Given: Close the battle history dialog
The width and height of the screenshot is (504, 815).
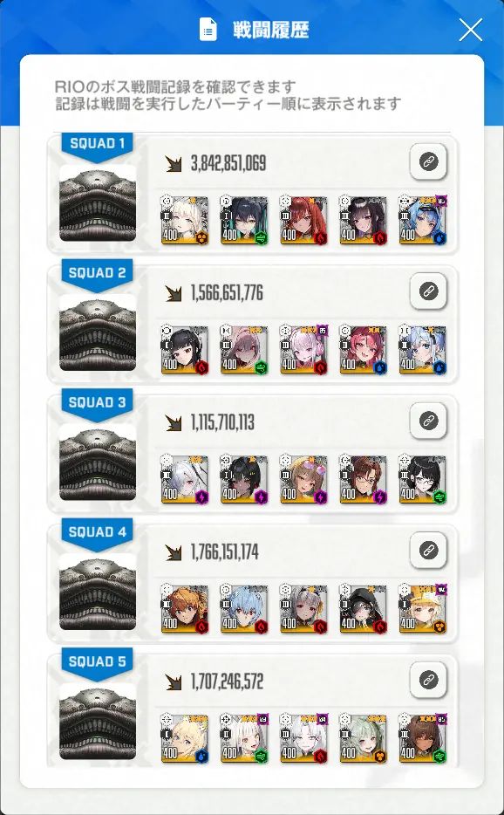Looking at the screenshot, I should pos(471,30).
